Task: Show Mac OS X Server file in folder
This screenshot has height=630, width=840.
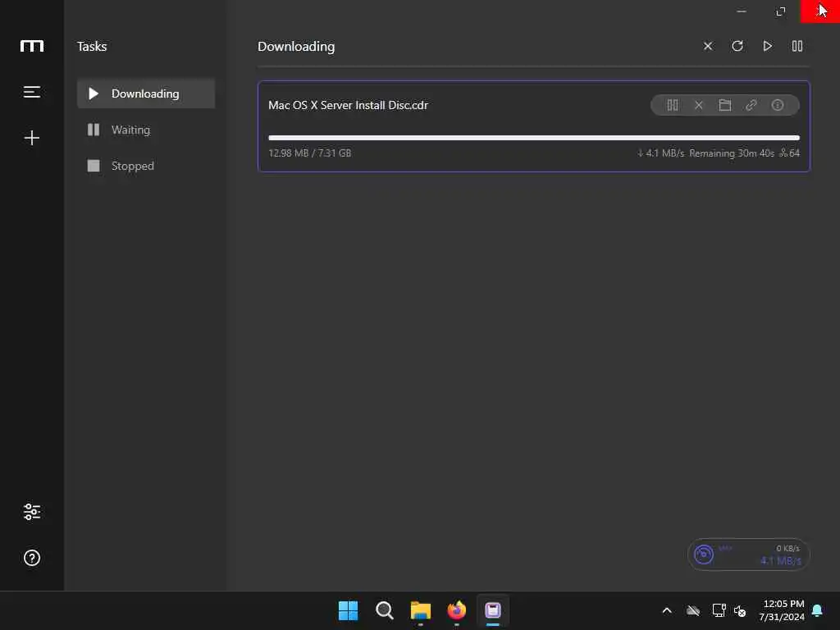Action: pyautogui.click(x=725, y=105)
